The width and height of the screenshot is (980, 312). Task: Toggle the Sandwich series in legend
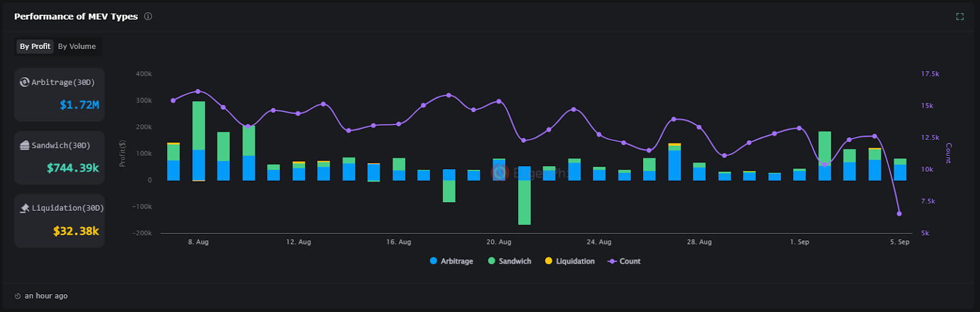tap(514, 261)
